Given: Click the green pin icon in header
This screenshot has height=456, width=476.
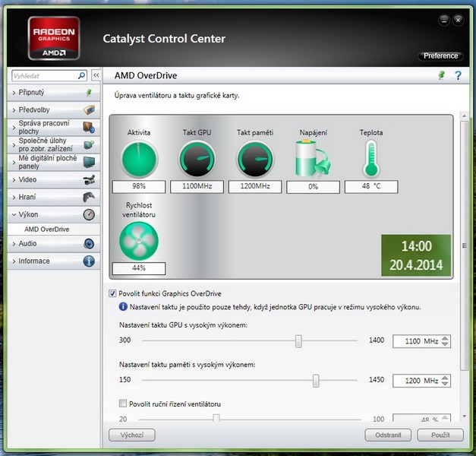Looking at the screenshot, I should pos(441,75).
